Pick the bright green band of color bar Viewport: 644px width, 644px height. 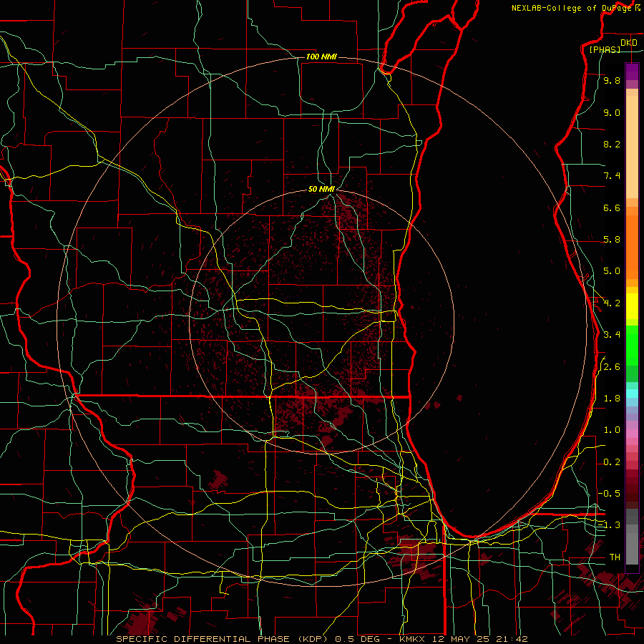tap(632, 345)
